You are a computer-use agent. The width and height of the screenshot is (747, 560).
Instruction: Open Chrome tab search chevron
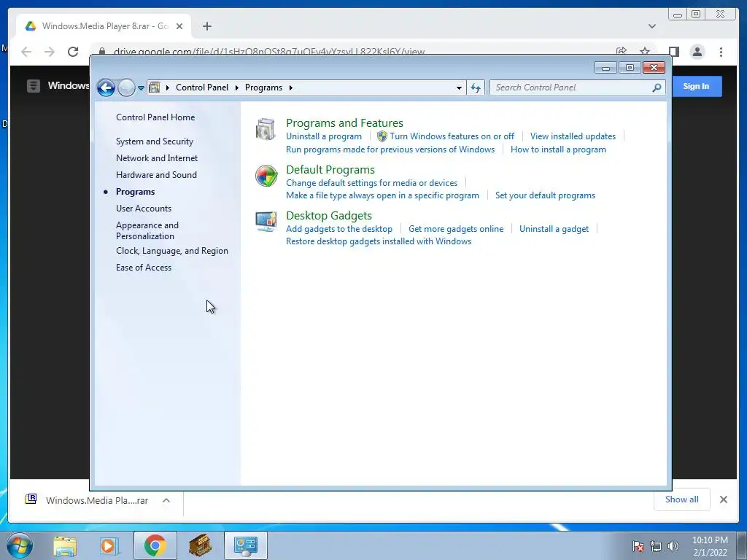(652, 26)
